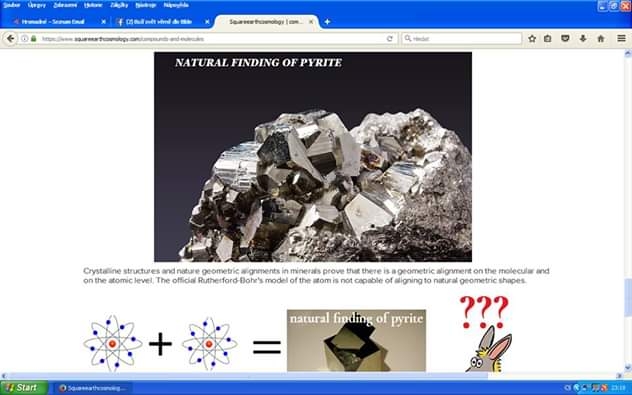Click the Pocket save icon
This screenshot has width=632, height=395.
[565, 39]
